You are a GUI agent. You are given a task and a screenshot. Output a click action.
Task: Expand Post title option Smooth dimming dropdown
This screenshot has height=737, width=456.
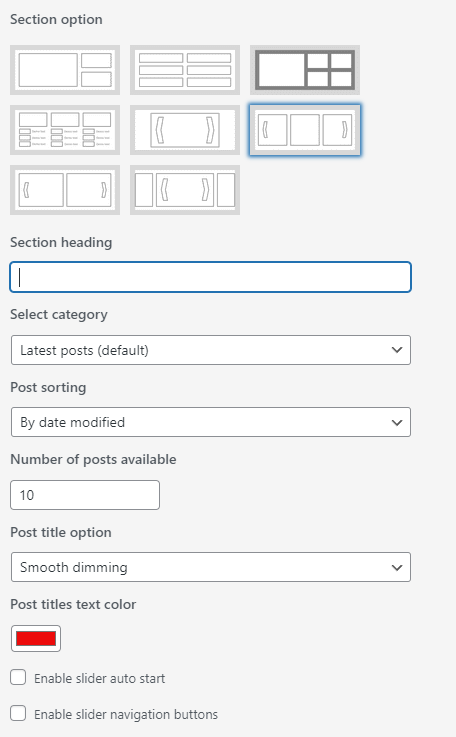click(x=211, y=567)
